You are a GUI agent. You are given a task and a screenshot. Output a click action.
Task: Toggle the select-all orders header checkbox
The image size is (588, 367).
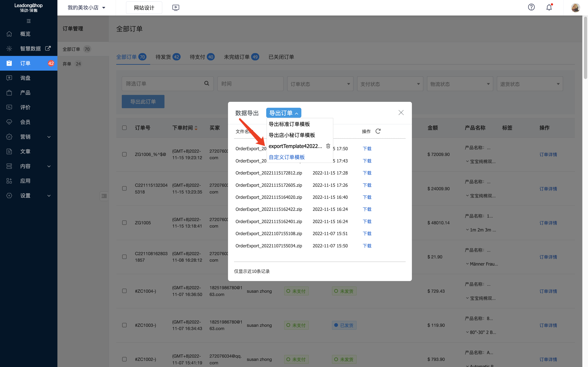pyautogui.click(x=124, y=128)
